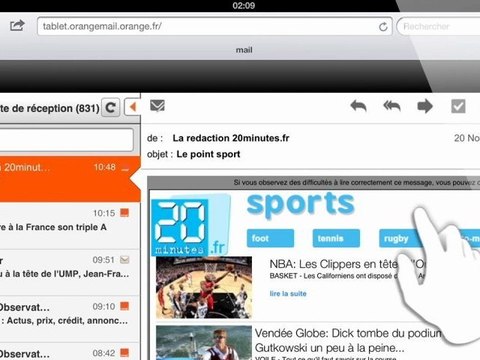The width and height of the screenshot is (480, 360).
Task: Open the 10:15 email about France triple A
Action: point(70,226)
